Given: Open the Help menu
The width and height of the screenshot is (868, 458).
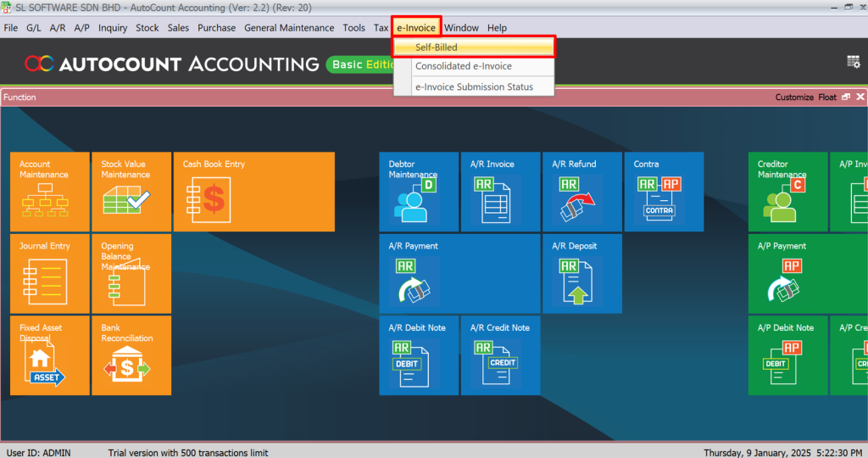Looking at the screenshot, I should click(x=497, y=28).
